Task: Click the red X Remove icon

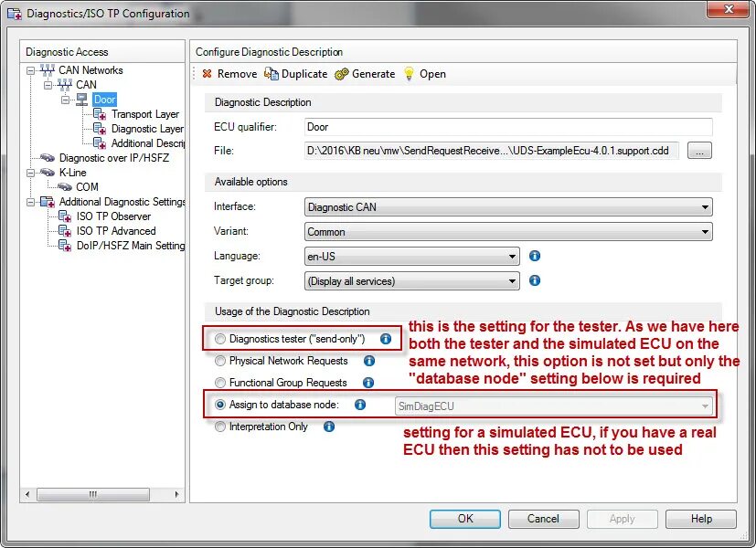Action: coord(208,74)
